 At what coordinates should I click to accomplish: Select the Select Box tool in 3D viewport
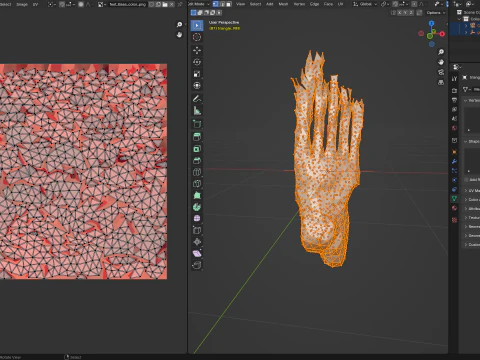[x=197, y=26]
